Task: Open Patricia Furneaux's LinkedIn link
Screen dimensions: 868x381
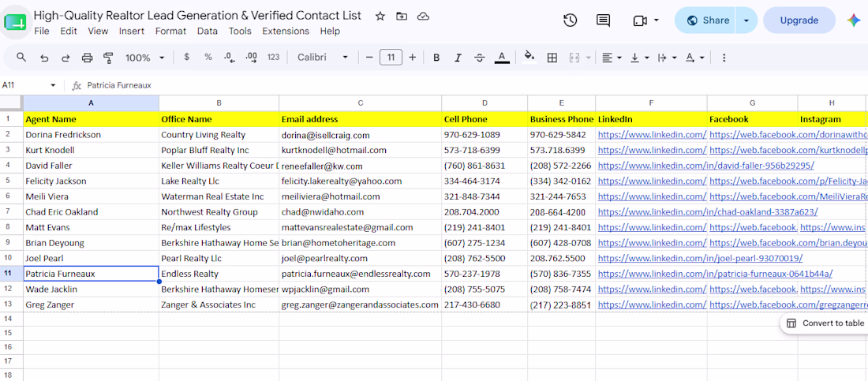Action: (715, 274)
